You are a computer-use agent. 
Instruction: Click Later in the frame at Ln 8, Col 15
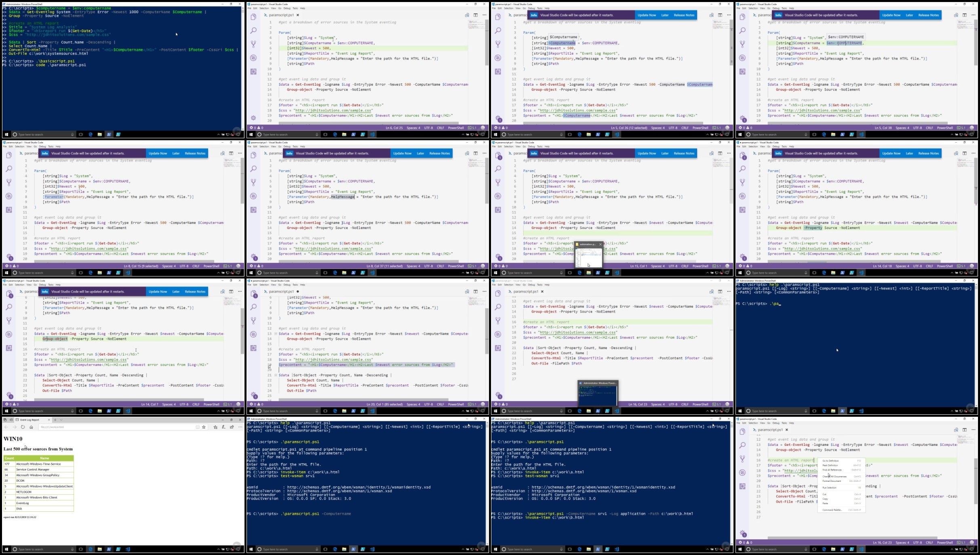click(x=176, y=153)
